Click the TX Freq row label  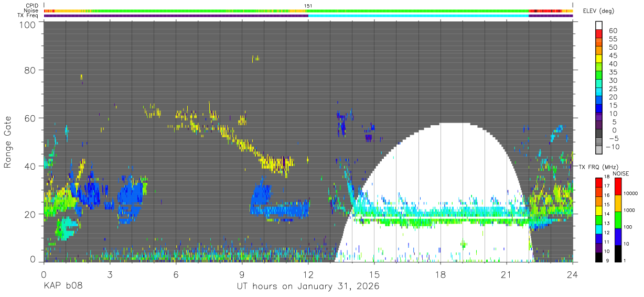tap(27, 15)
